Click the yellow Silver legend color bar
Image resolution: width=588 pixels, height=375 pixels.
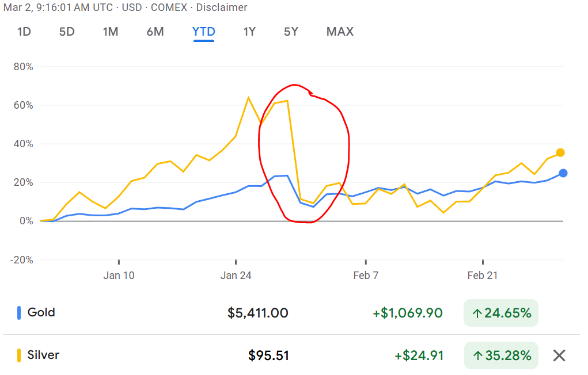(20, 355)
